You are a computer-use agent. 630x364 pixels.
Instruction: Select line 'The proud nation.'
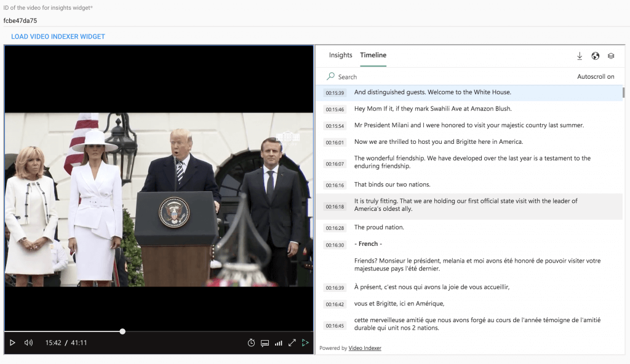pos(379,227)
